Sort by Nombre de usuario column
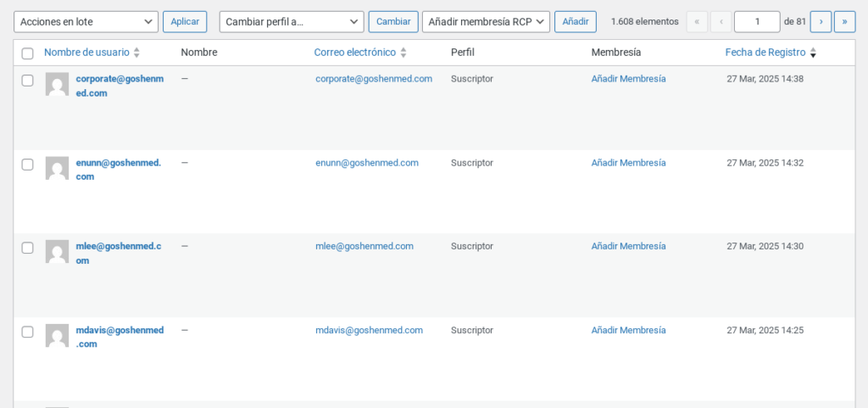 point(87,52)
